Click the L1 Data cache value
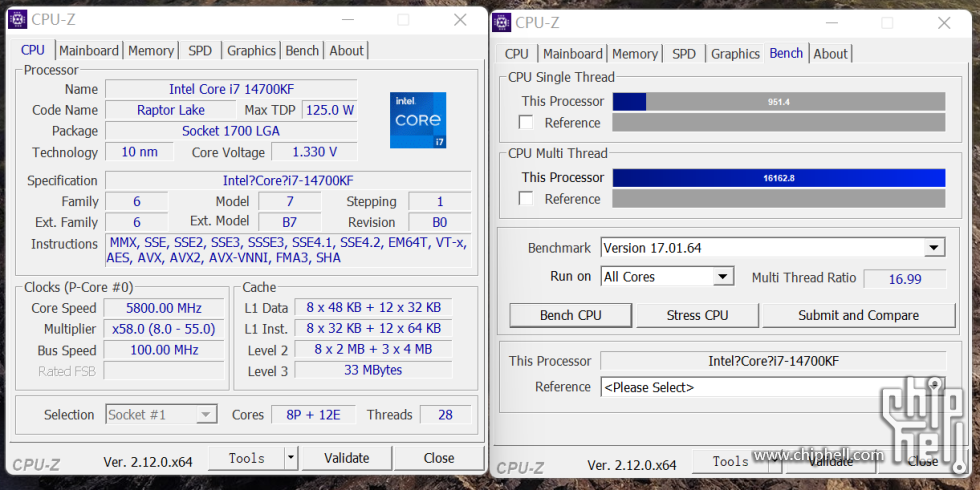Screen dimensions: 980x490 tap(373, 308)
